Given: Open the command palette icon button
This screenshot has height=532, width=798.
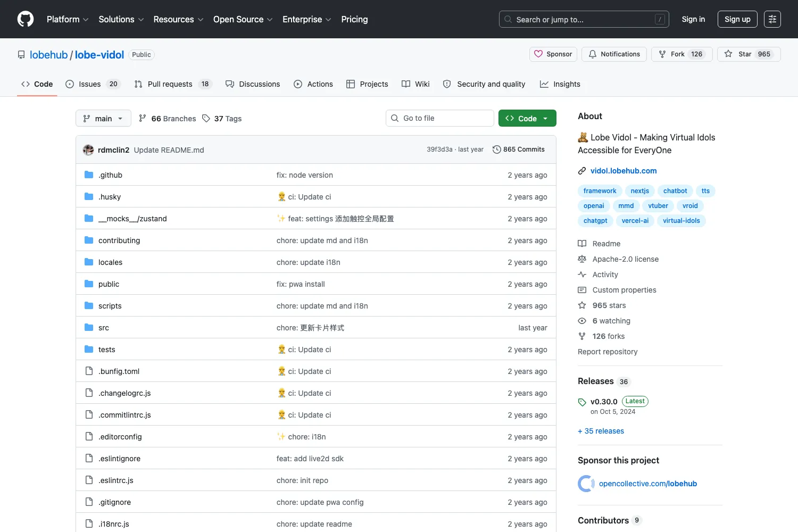Looking at the screenshot, I should pyautogui.click(x=772, y=19).
